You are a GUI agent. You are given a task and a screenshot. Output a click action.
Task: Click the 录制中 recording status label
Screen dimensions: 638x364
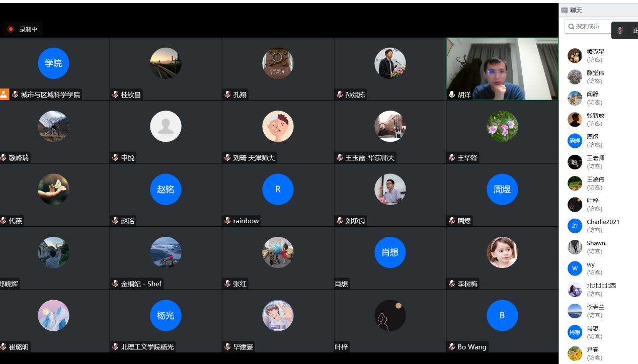click(x=28, y=29)
